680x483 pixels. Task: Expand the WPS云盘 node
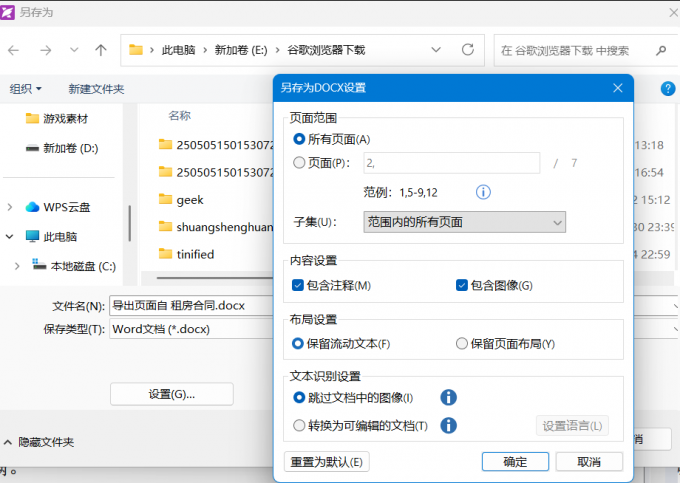point(10,207)
